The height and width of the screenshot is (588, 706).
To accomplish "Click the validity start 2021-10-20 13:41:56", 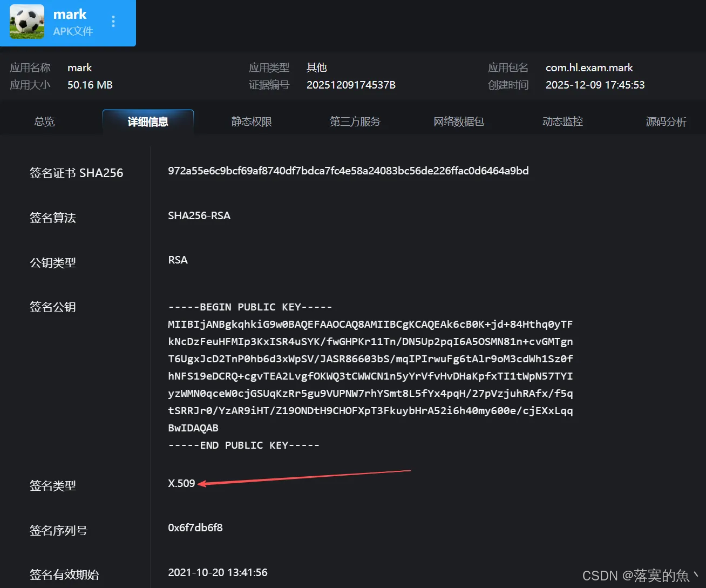I will [x=218, y=572].
